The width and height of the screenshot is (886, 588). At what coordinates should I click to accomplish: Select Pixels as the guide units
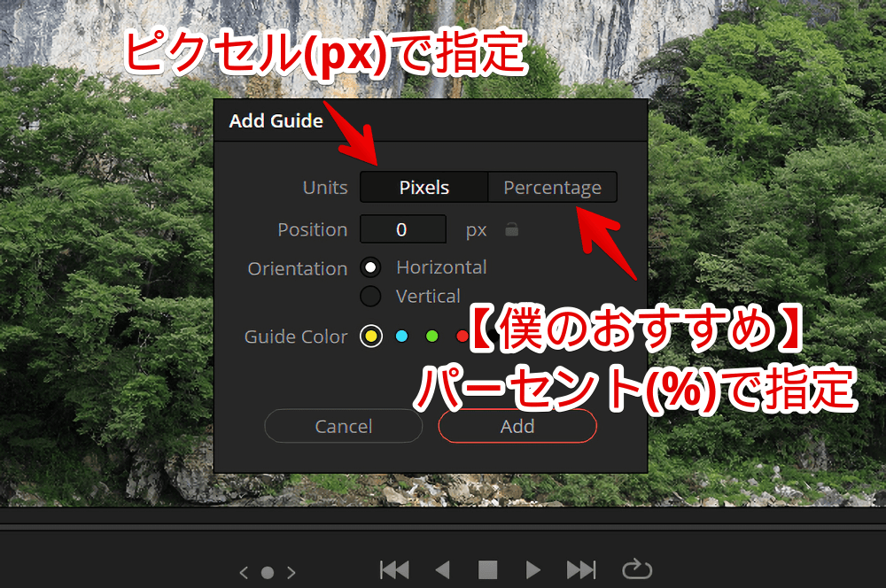pos(424,187)
